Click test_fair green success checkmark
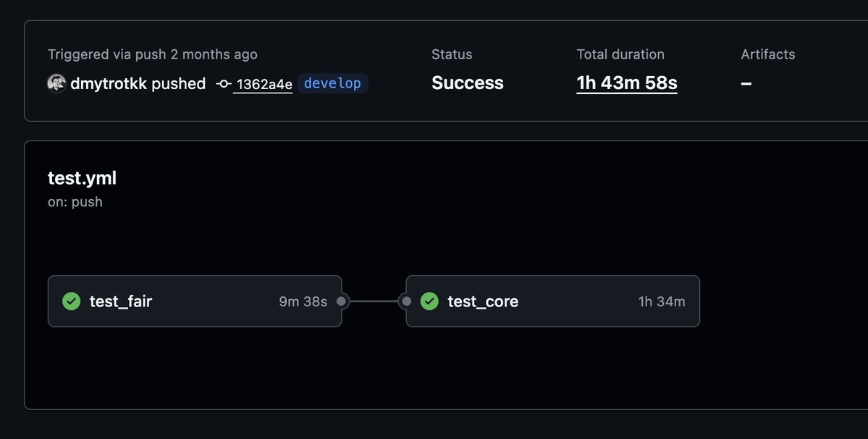868x439 pixels. click(72, 301)
